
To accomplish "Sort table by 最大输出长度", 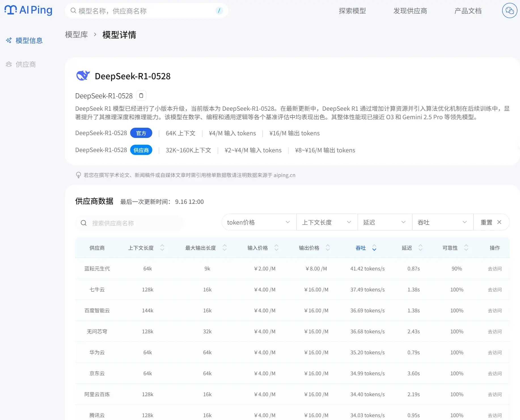I will [x=225, y=248].
